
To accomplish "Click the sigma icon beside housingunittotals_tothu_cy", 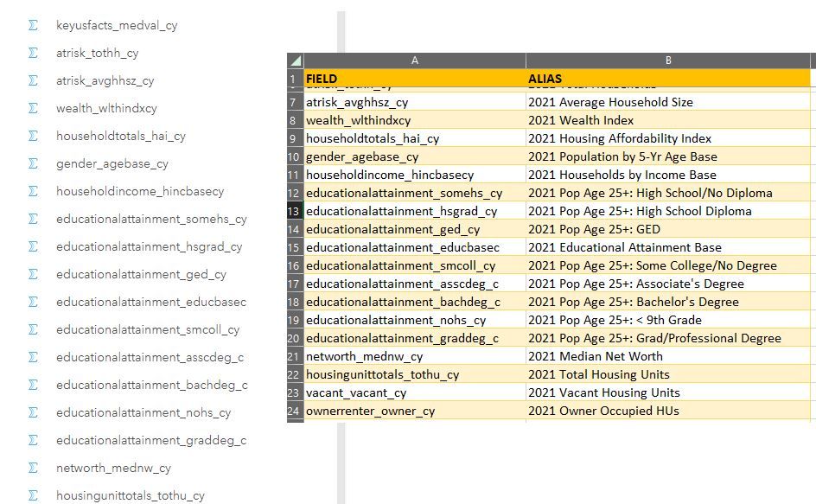I will pyautogui.click(x=32, y=496).
